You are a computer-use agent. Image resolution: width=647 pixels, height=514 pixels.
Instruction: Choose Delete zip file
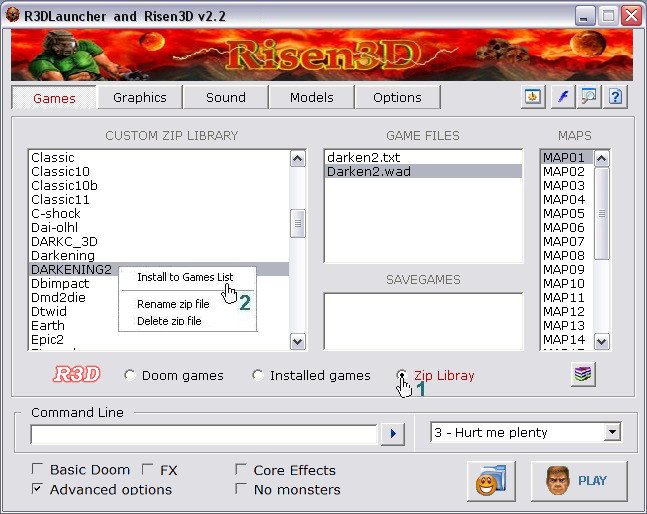pyautogui.click(x=169, y=321)
